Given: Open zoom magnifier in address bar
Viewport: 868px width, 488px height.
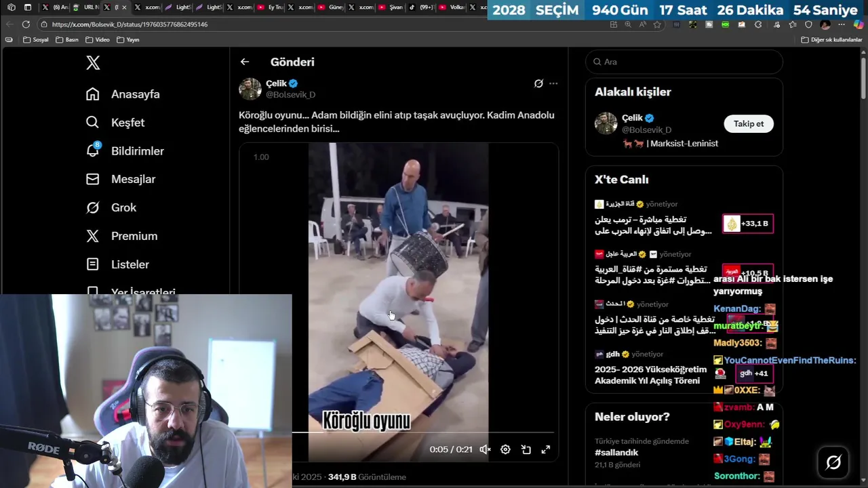Looking at the screenshot, I should tap(628, 24).
